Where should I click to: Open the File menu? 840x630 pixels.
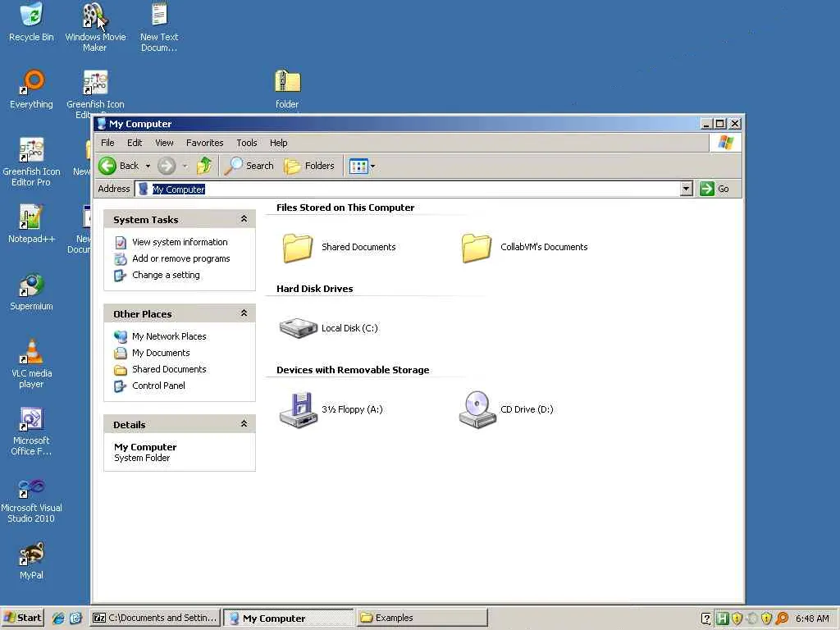(107, 143)
